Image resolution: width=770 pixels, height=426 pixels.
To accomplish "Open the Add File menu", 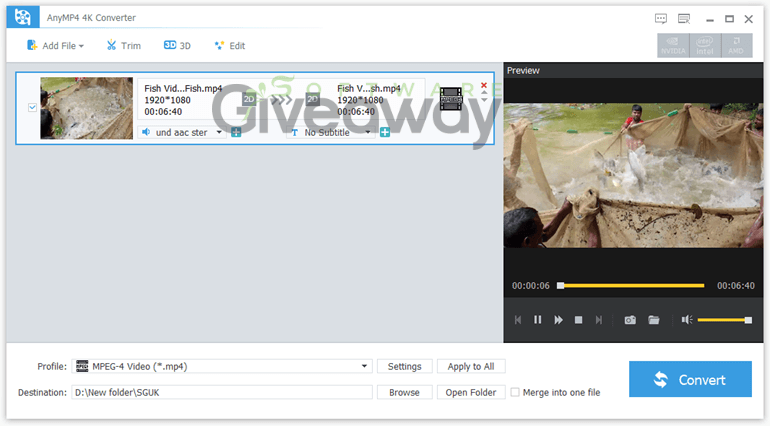I will click(55, 46).
